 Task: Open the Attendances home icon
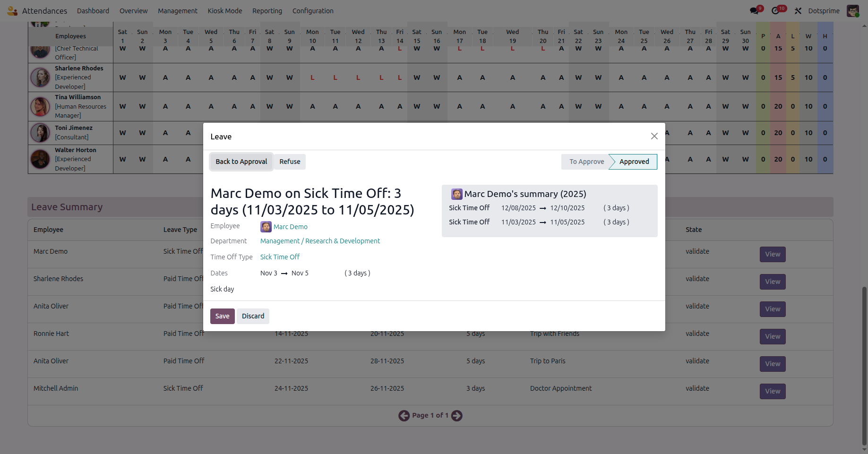[12, 10]
